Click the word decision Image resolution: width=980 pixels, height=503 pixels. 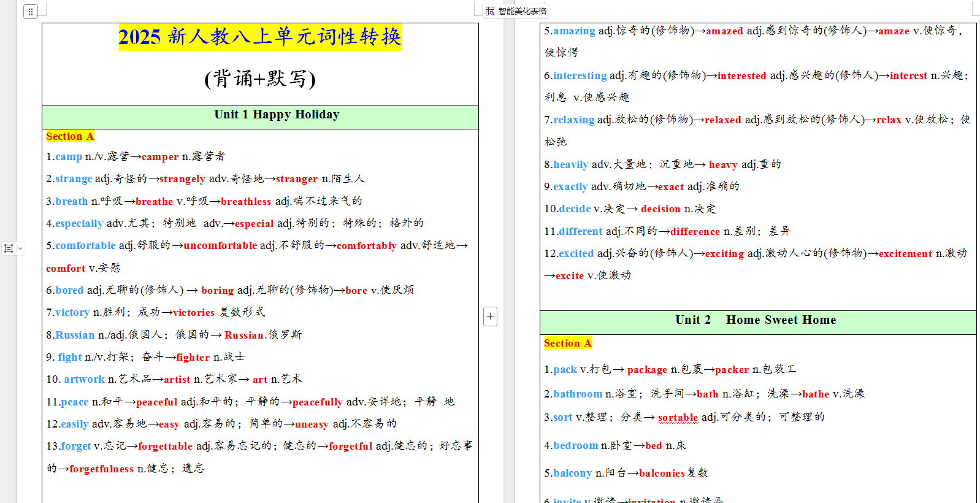660,209
